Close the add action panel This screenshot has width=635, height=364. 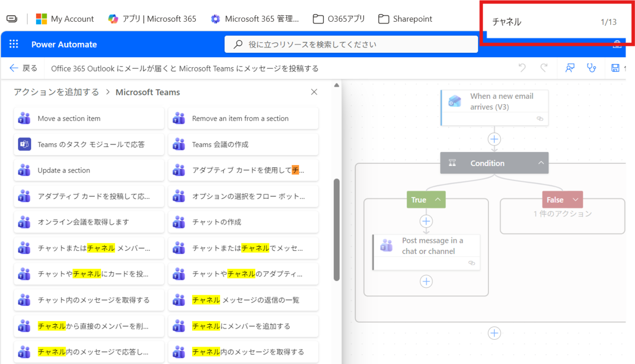tap(314, 92)
